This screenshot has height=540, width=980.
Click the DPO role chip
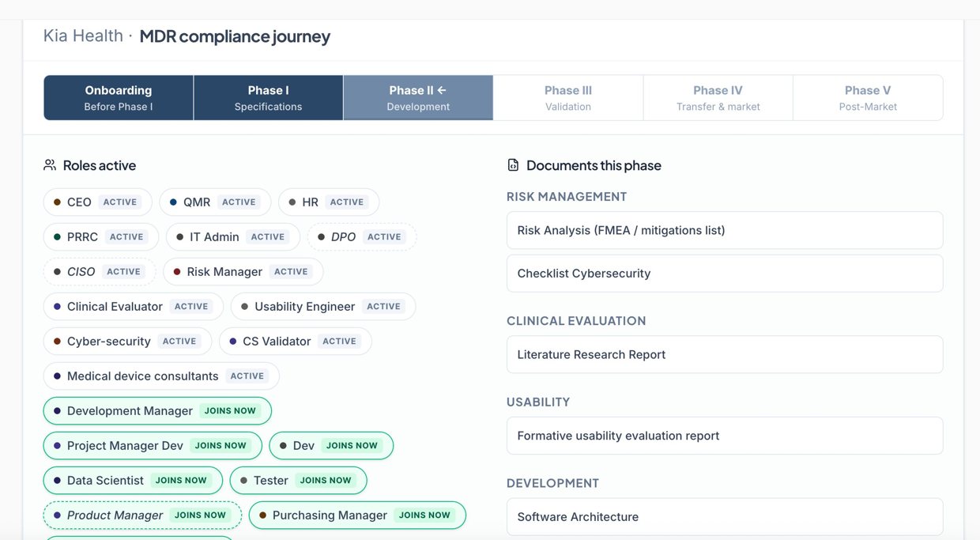point(362,236)
